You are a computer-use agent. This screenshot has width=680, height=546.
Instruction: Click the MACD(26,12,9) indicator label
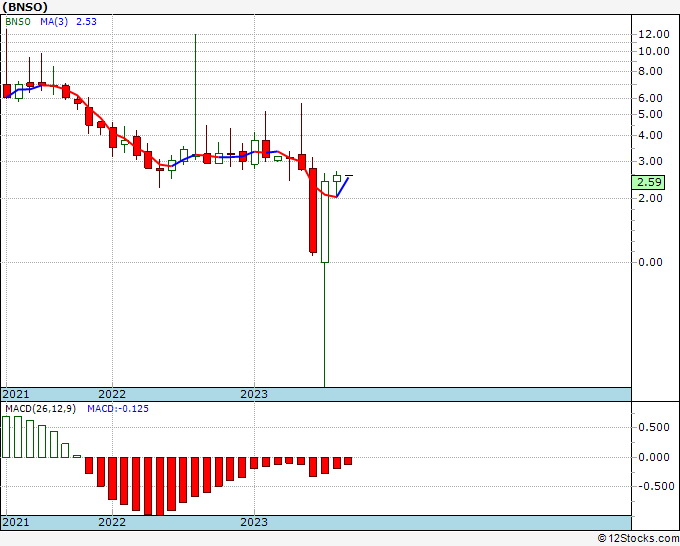click(x=40, y=409)
